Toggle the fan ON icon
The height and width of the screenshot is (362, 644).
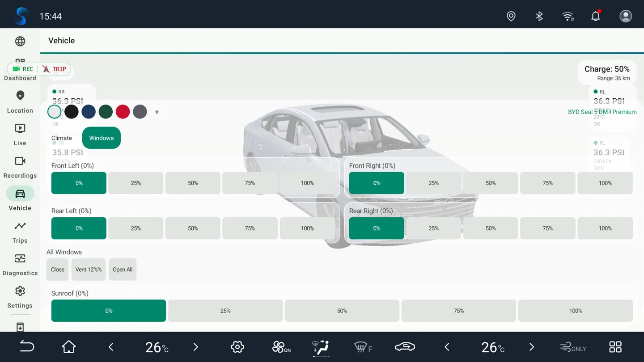(x=281, y=347)
